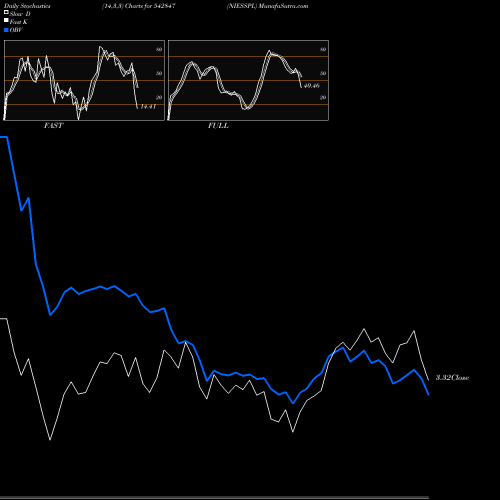The height and width of the screenshot is (500, 500).
Task: Select the 'Slow D' legend label
Action: click(x=20, y=14)
